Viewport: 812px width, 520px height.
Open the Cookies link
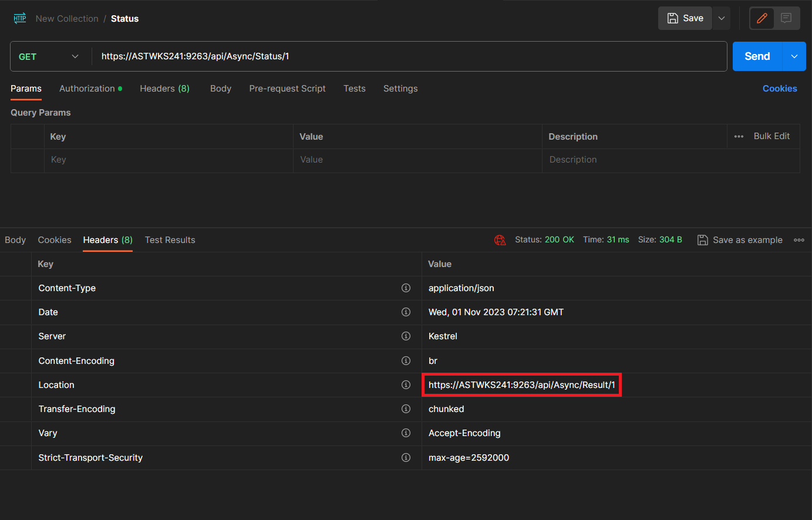(779, 89)
